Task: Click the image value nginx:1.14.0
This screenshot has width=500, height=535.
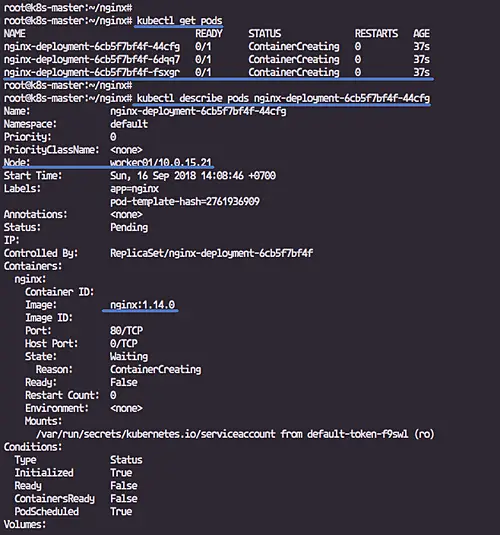Action: click(x=142, y=305)
